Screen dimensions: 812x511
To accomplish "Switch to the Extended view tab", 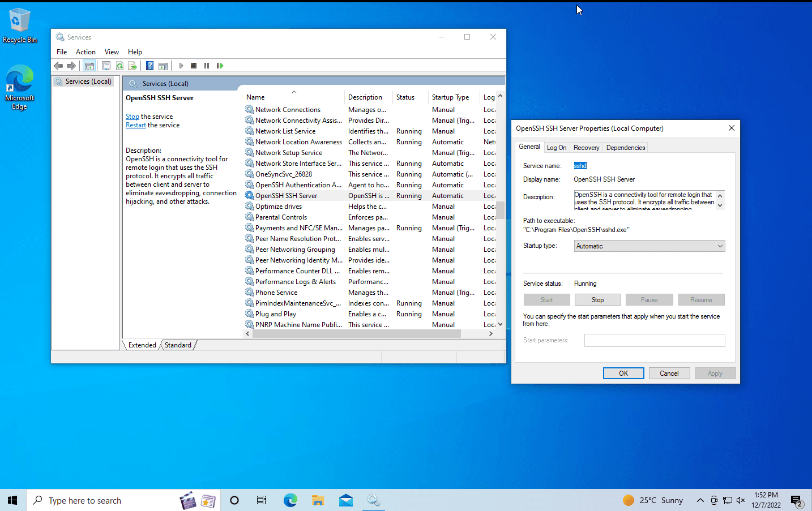I will (x=142, y=345).
